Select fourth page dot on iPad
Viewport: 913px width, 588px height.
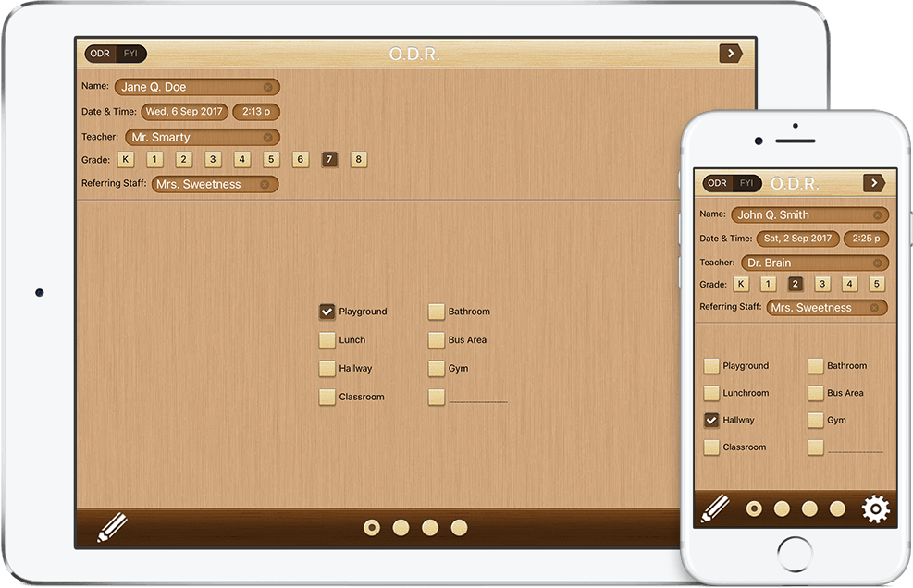(459, 528)
